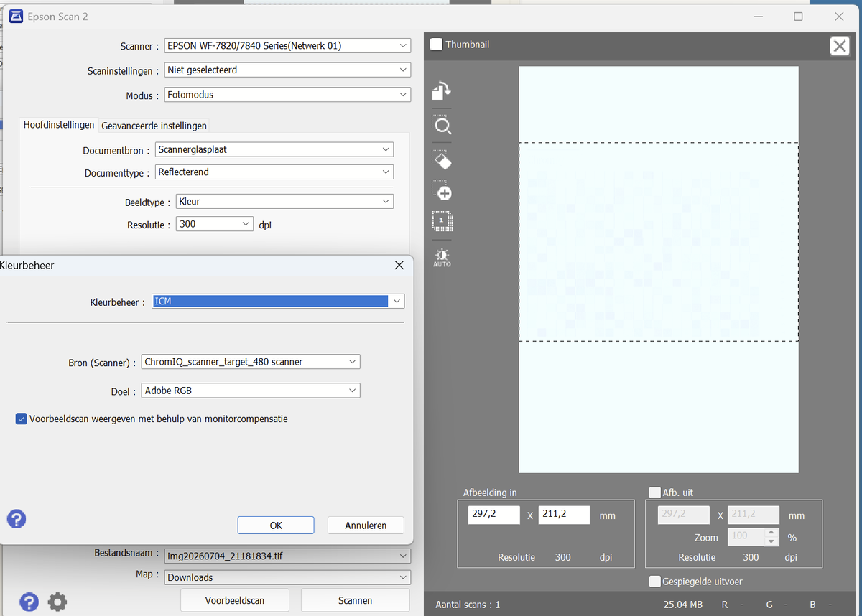Open settings gear icon at bottom left
This screenshot has height=616, width=862.
57,602
